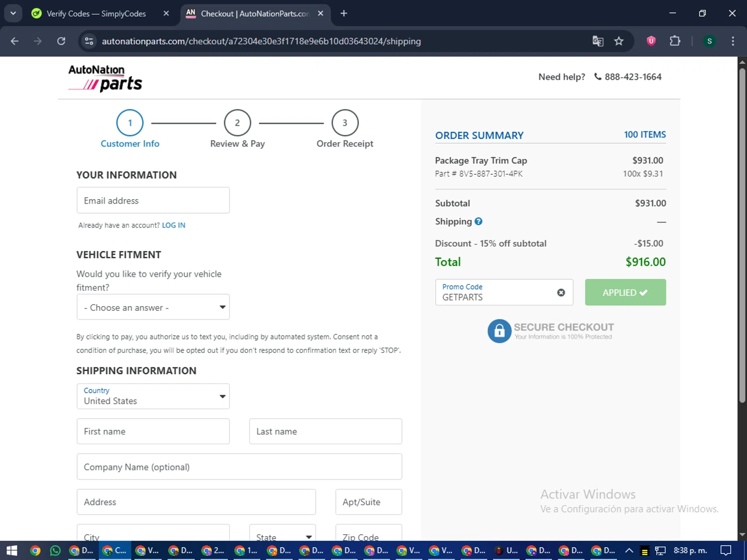Click the City field
Screen dimensions: 747x560
153,533
